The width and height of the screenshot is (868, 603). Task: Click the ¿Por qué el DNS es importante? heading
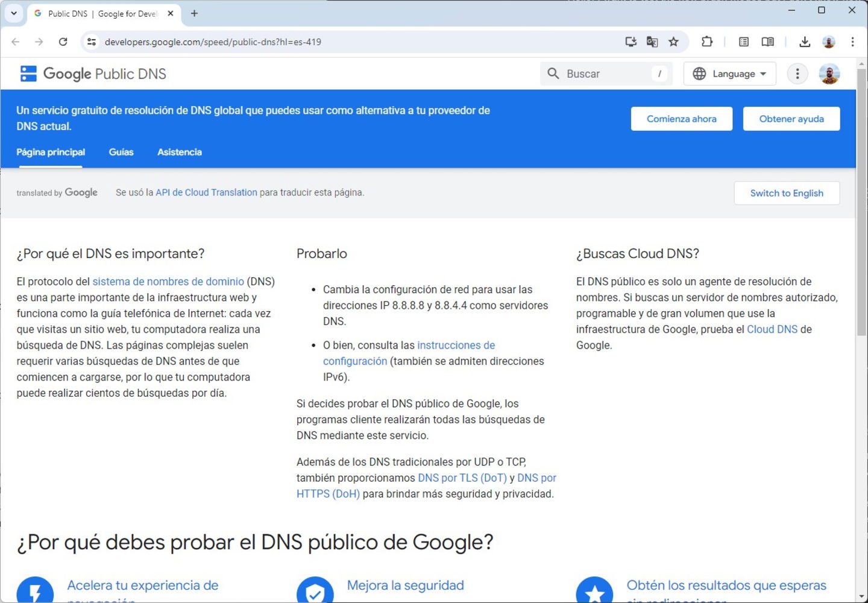[111, 254]
